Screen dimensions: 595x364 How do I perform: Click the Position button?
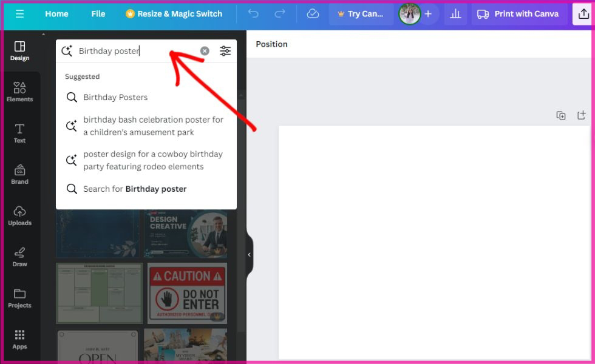point(272,44)
